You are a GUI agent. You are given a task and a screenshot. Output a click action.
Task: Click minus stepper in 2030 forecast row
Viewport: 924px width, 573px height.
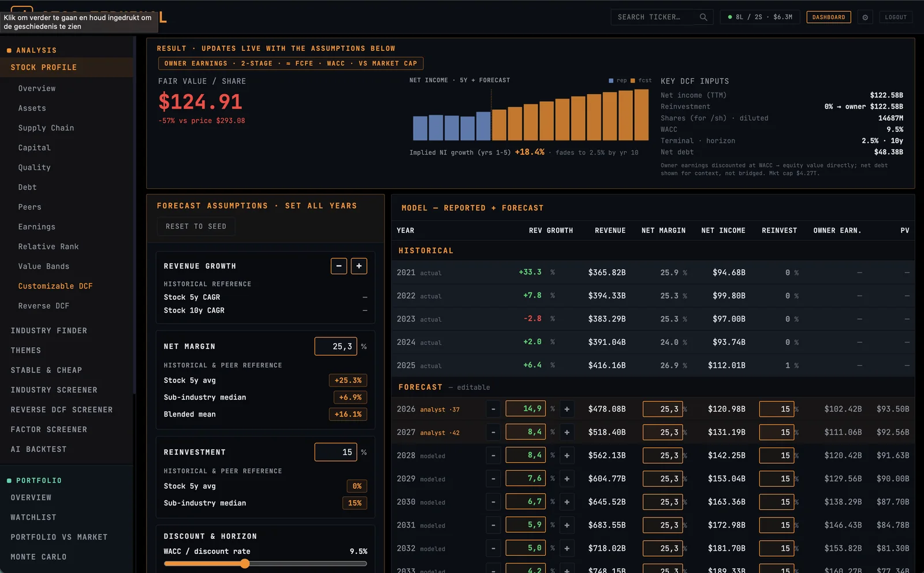point(493,502)
